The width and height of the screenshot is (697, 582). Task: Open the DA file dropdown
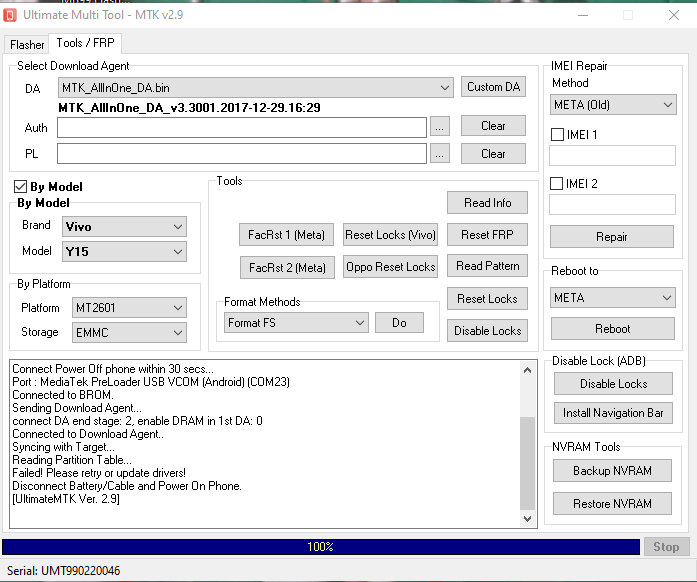[256, 88]
